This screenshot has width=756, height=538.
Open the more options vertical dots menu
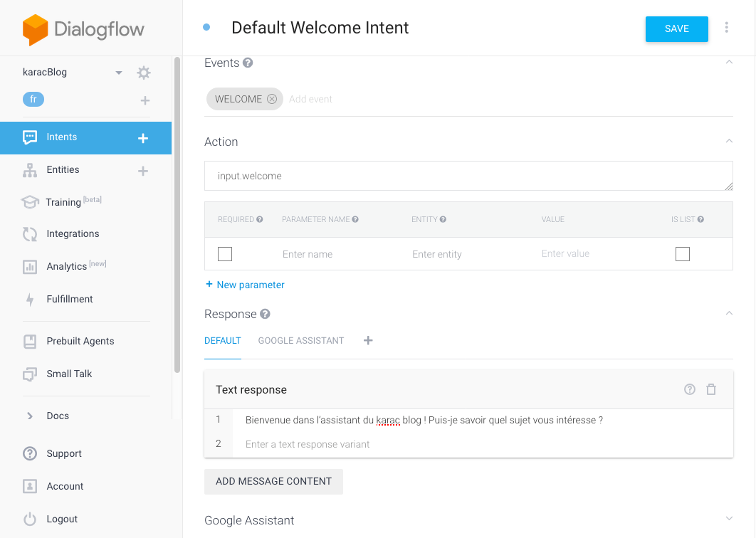click(x=727, y=28)
